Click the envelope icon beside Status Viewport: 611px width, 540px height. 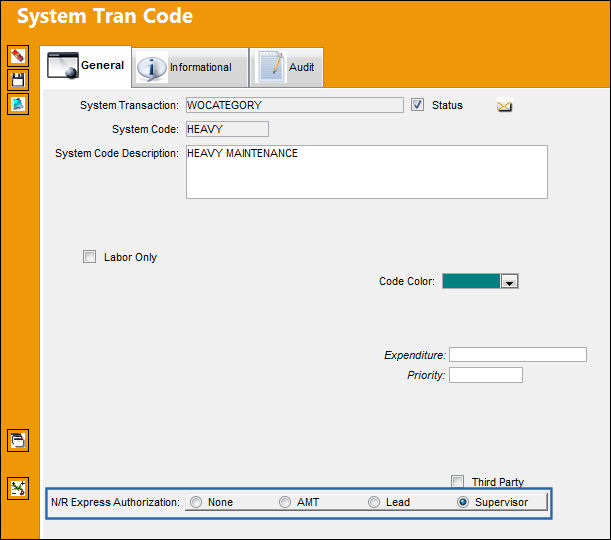504,106
